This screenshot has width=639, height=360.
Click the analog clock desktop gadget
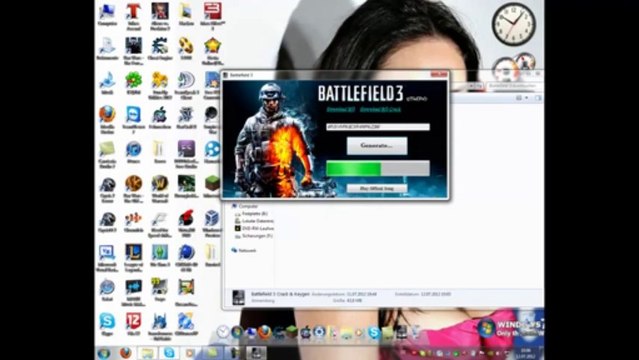[513, 24]
